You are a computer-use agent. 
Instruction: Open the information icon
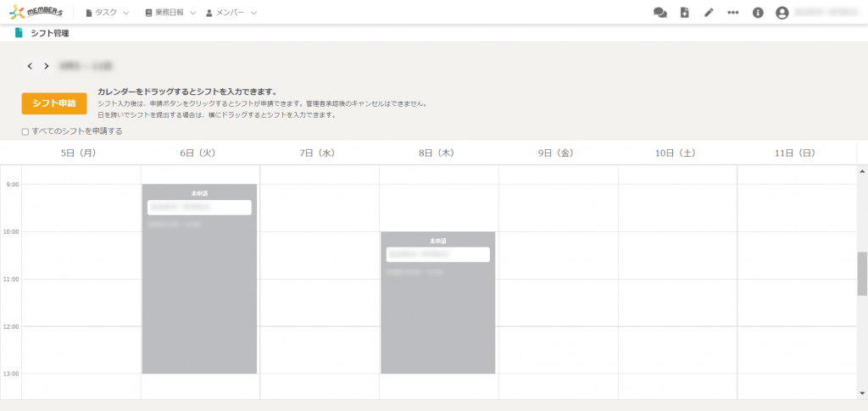[758, 13]
